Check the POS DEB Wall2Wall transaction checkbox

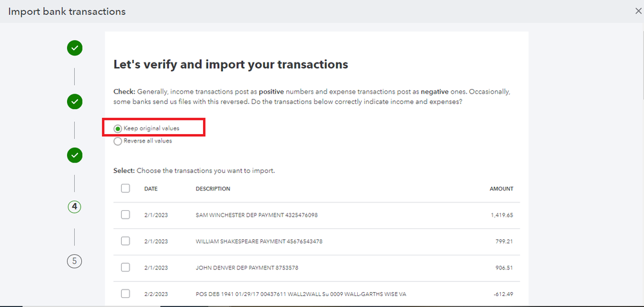tap(125, 293)
